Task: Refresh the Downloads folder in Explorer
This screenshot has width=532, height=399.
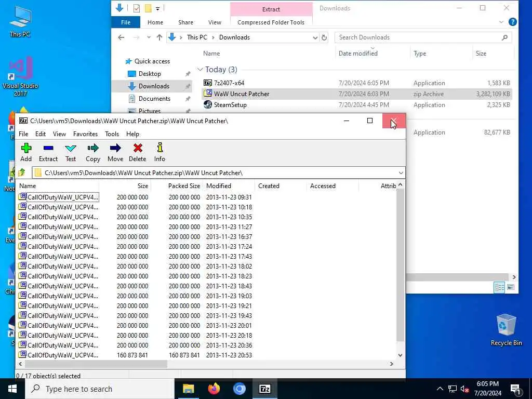Action: pyautogui.click(x=324, y=37)
